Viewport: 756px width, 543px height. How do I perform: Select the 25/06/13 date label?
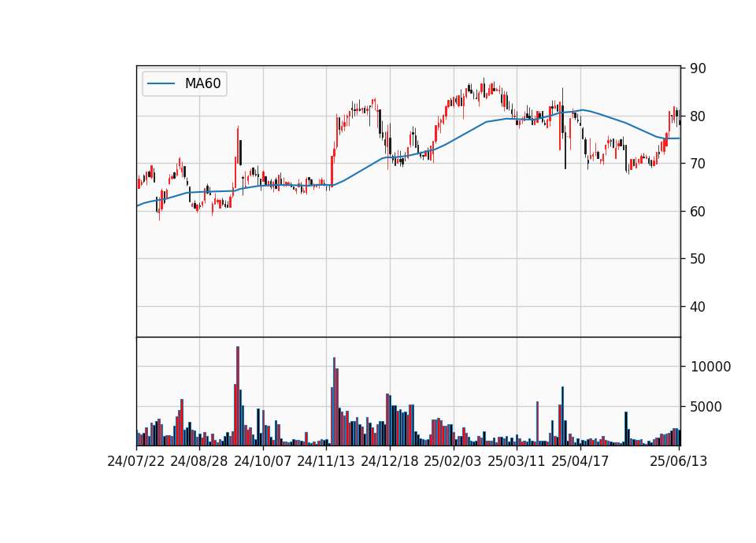click(x=678, y=461)
